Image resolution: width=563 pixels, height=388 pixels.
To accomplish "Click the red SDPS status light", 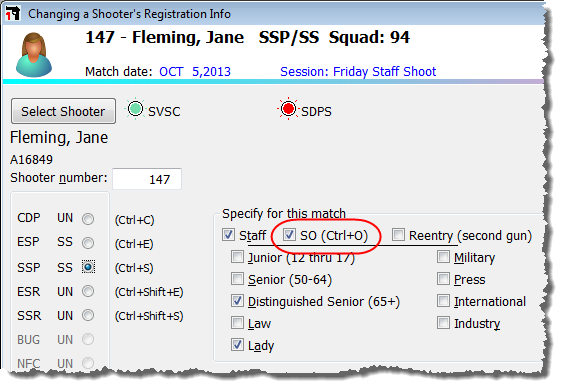I will coord(288,109).
